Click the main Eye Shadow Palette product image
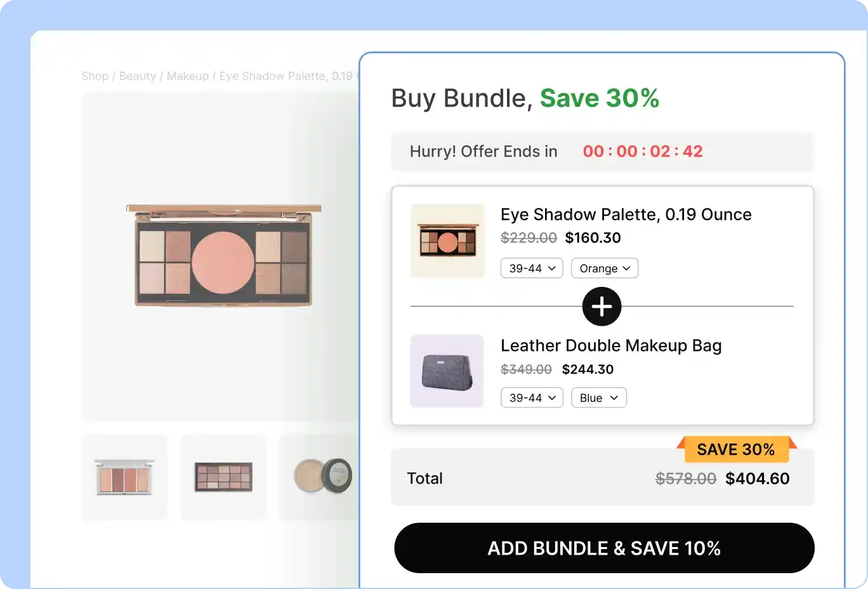 click(x=222, y=256)
